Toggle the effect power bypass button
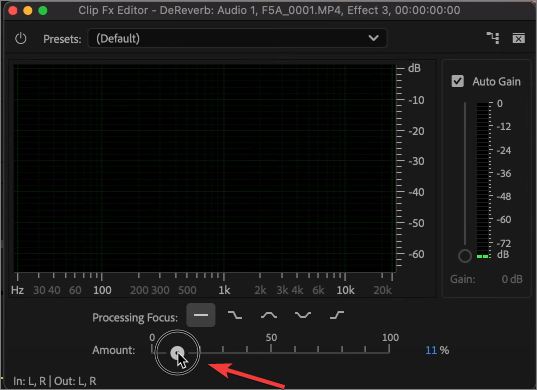Viewport: 537px width, 390px height. tap(21, 38)
